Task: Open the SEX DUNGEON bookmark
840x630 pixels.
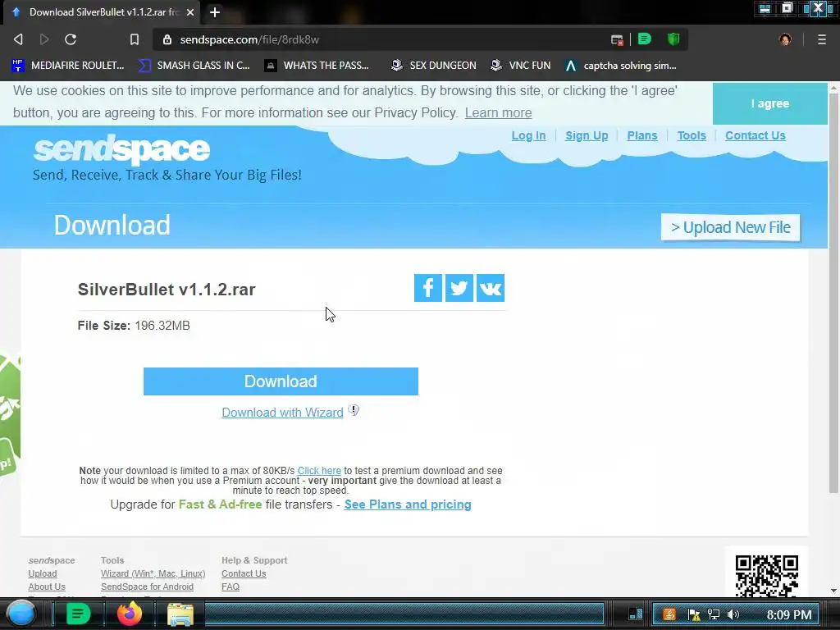Action: tap(433, 66)
